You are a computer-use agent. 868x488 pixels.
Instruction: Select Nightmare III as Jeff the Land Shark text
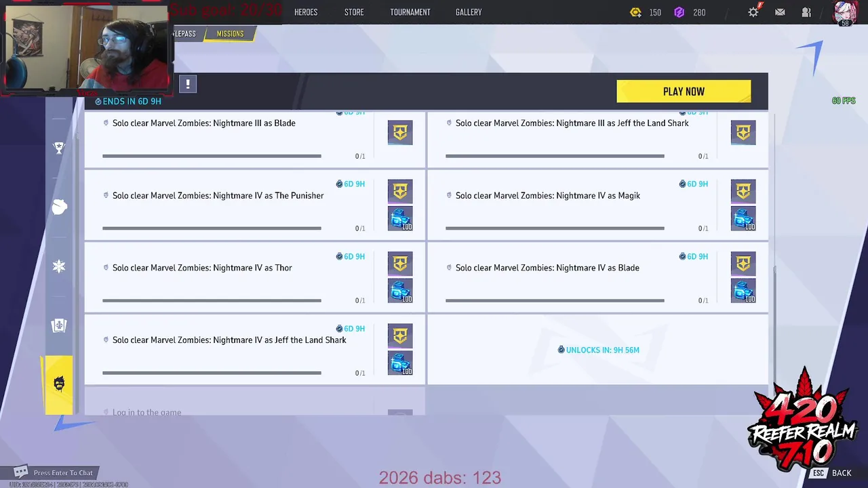click(x=572, y=123)
